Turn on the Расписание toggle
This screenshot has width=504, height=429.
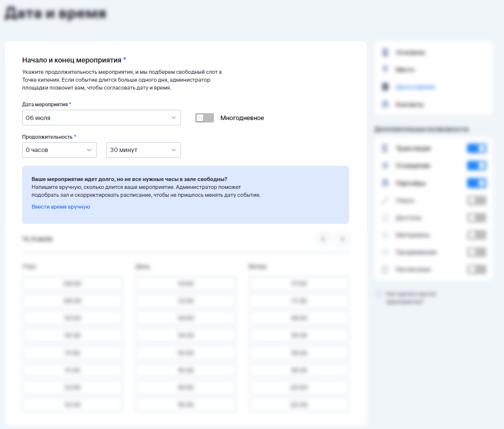click(x=476, y=269)
